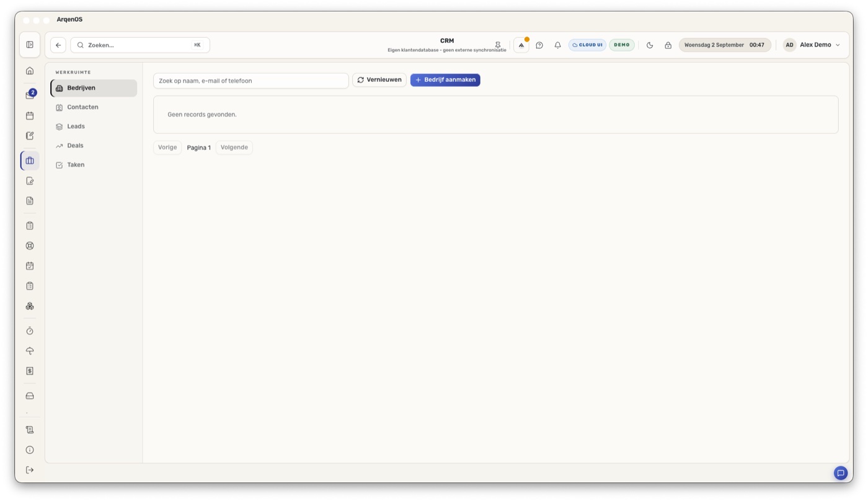868x501 pixels.
Task: Open the umbrella icon in left rail
Action: click(30, 351)
